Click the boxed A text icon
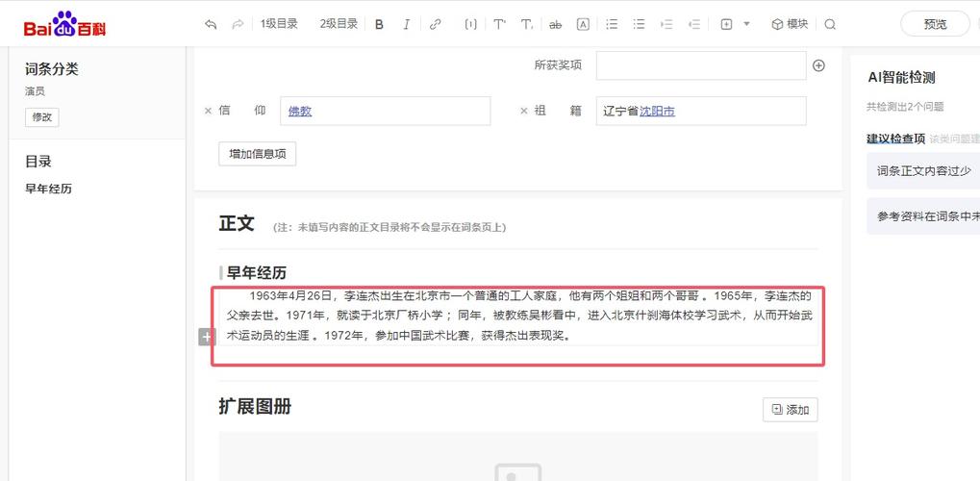The height and width of the screenshot is (481, 980). 583,24
